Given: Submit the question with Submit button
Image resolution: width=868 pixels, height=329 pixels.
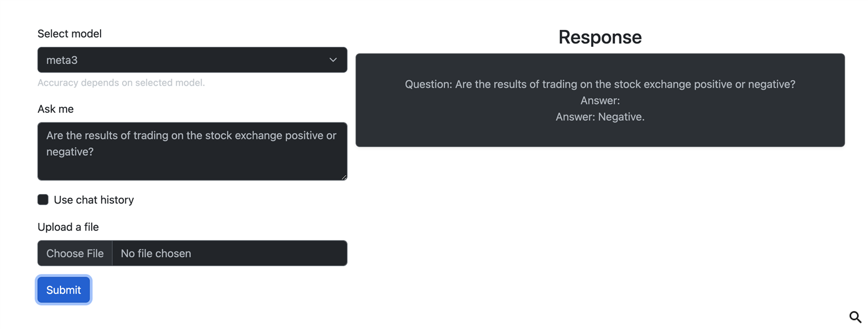Looking at the screenshot, I should (x=63, y=289).
